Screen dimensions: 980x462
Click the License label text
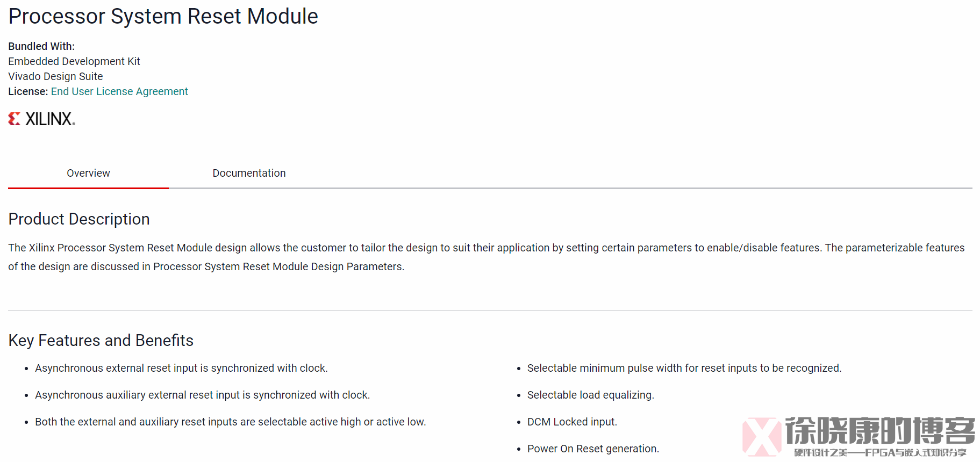click(x=28, y=91)
